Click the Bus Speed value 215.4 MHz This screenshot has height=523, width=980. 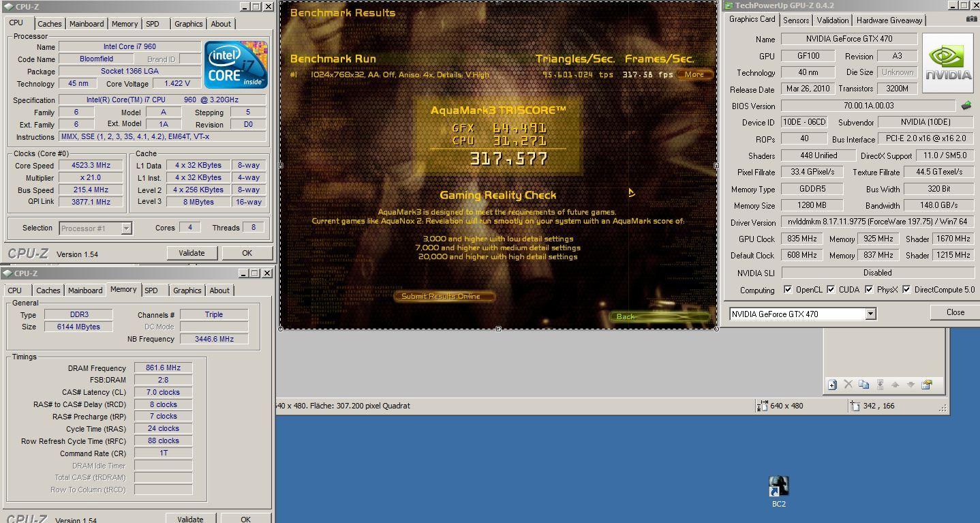tap(91, 190)
